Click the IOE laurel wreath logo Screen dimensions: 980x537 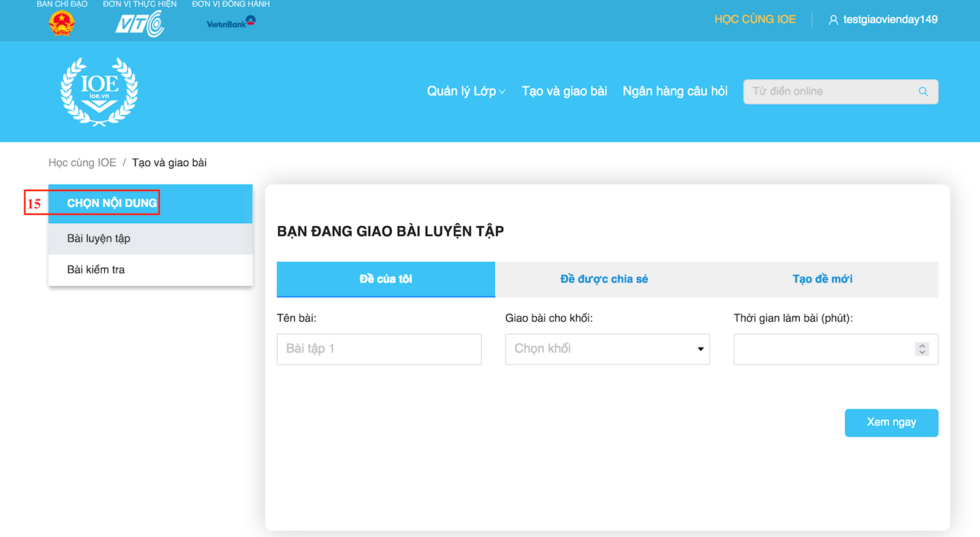coord(99,92)
